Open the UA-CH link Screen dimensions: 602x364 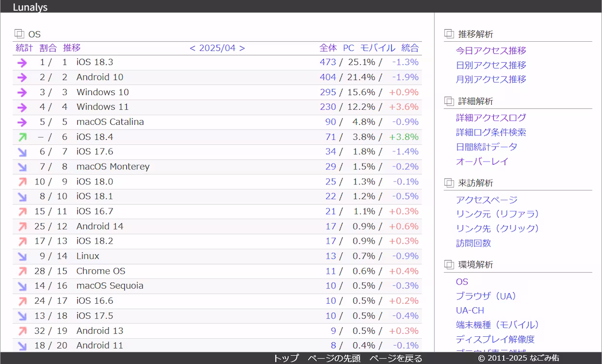(470, 311)
